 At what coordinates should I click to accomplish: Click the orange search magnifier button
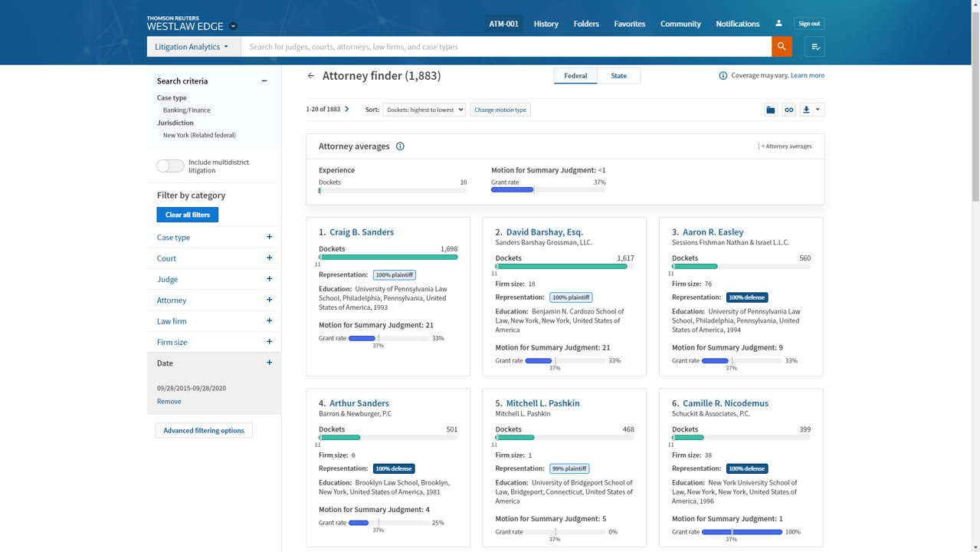pyautogui.click(x=782, y=47)
